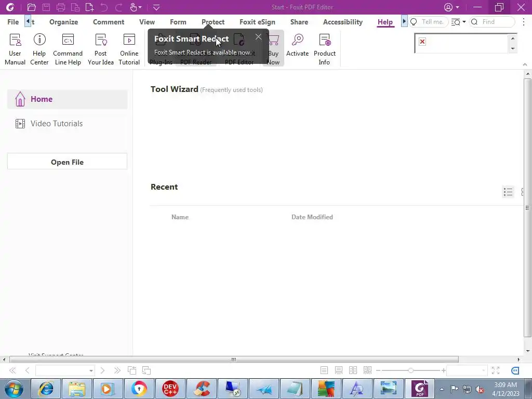Open the Help Center
Screen dimensions: 532x399
click(39, 49)
